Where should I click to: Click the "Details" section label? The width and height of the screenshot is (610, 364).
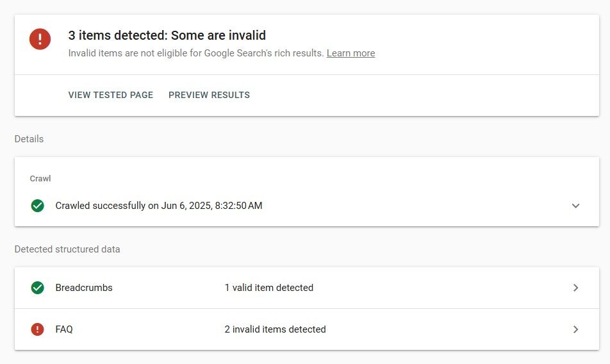click(29, 138)
